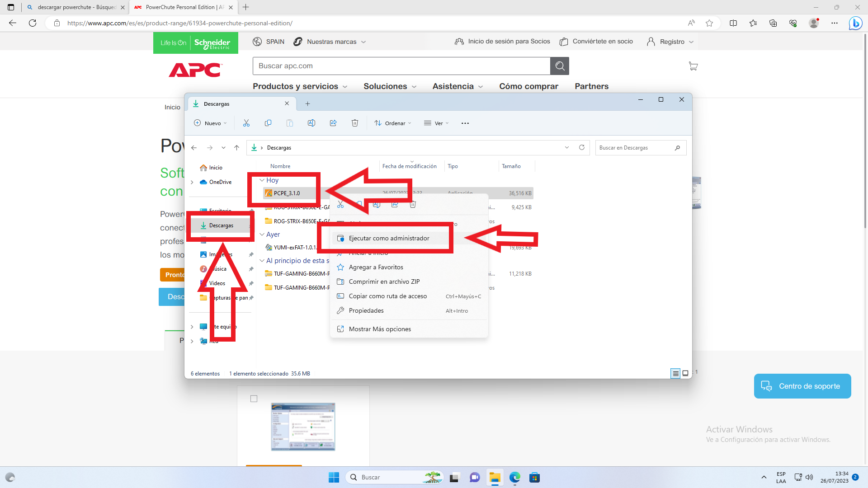Refresh the Descargas folder view

tap(582, 147)
